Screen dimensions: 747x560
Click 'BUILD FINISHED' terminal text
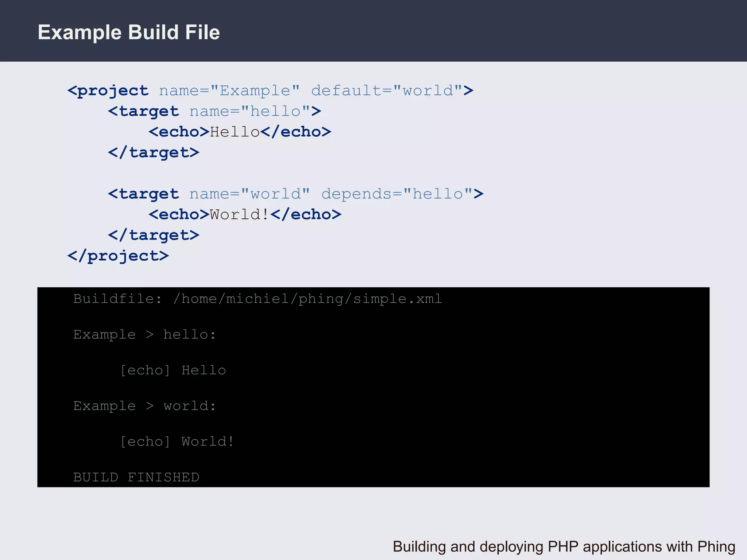pyautogui.click(x=136, y=477)
